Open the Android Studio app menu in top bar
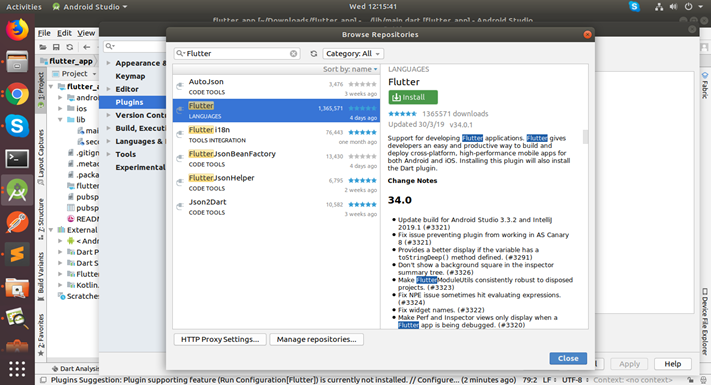The width and height of the screenshot is (711, 385). [90, 7]
